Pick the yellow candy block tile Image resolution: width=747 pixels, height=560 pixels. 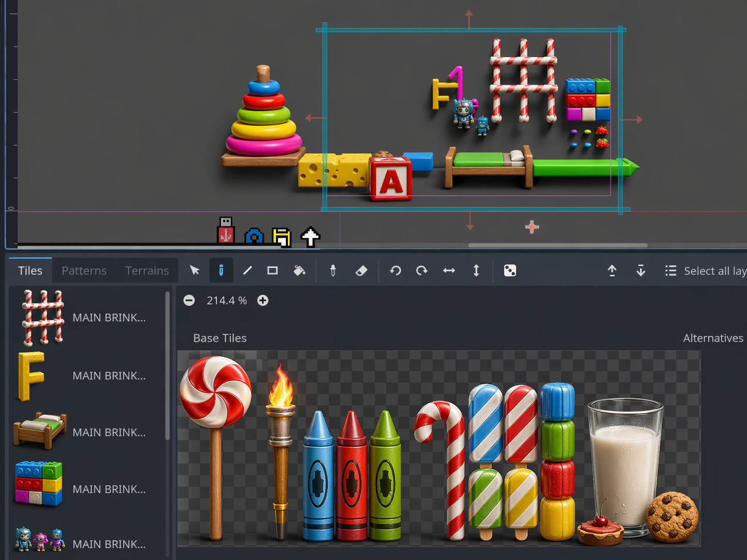click(x=558, y=519)
